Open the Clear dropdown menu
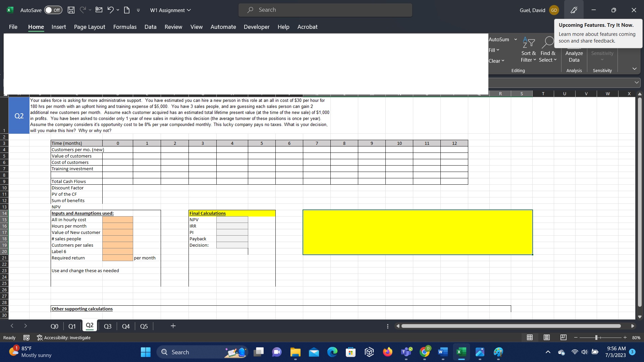This screenshot has height=362, width=644. tap(496, 61)
